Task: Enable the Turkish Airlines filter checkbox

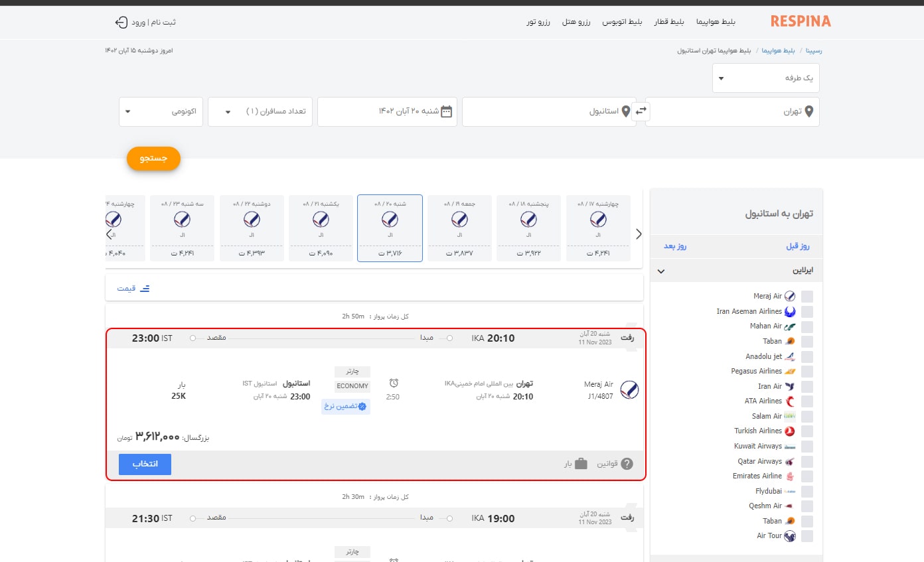Action: pos(807,431)
